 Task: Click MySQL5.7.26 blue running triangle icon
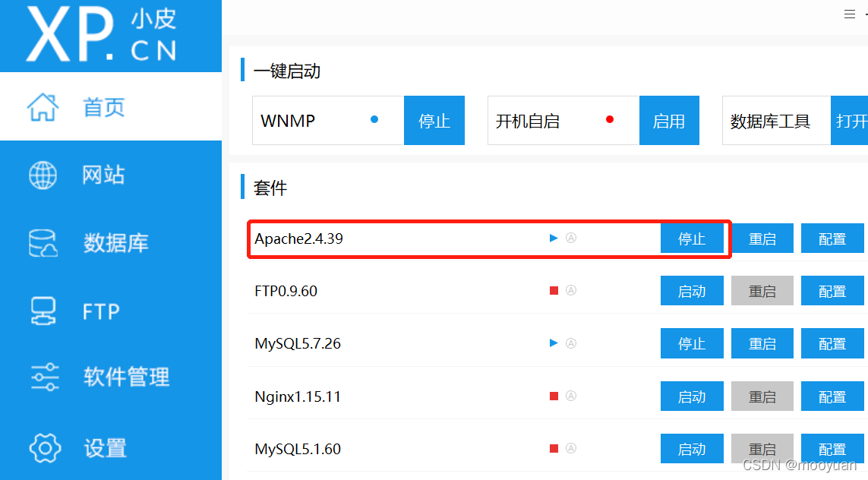click(553, 343)
